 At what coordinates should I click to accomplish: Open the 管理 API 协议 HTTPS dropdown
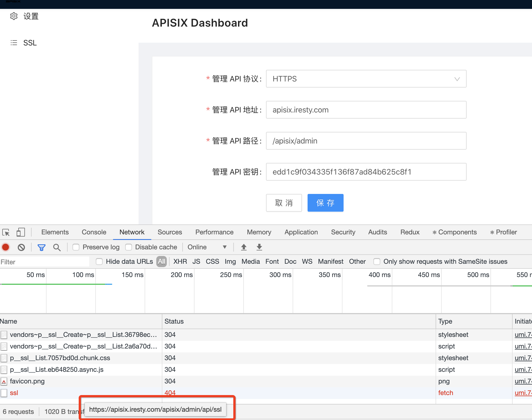tap(366, 79)
